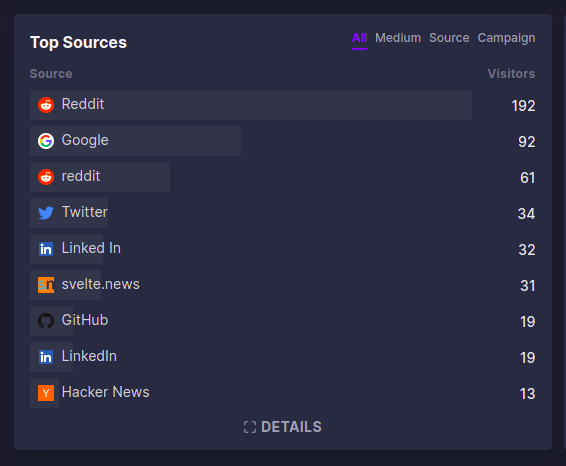Click the LinkedIn logo icon in 19-visitor row
This screenshot has width=566, height=466.
46,357
